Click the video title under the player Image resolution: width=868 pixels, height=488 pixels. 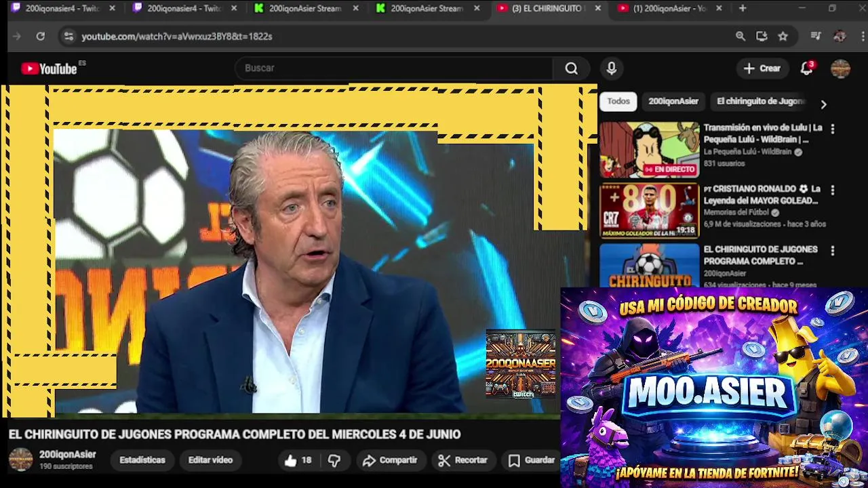[235, 434]
